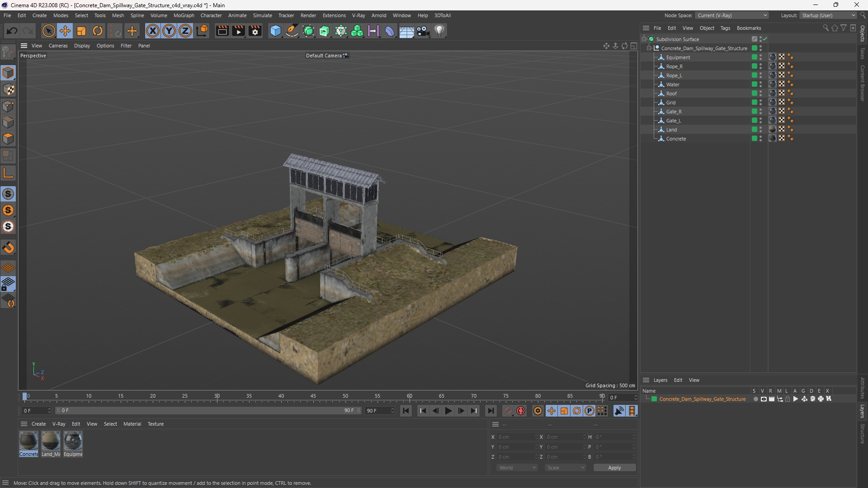Collapse Concrete_Dam_Spillway_Gate_Structure hierarchy
868x488 pixels.
point(649,48)
